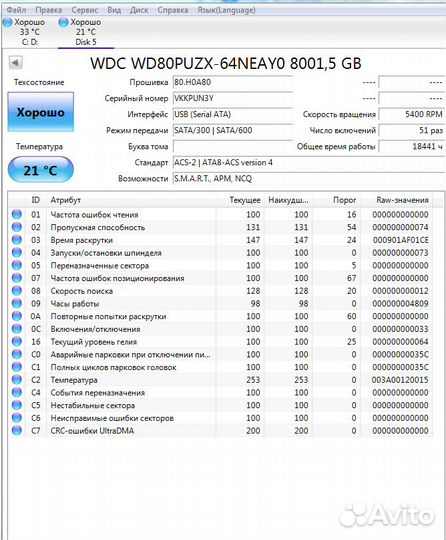The width and height of the screenshot is (446, 540).
Task: Click status icon for Переназначенные сектора row
Action: pyautogui.click(x=17, y=265)
